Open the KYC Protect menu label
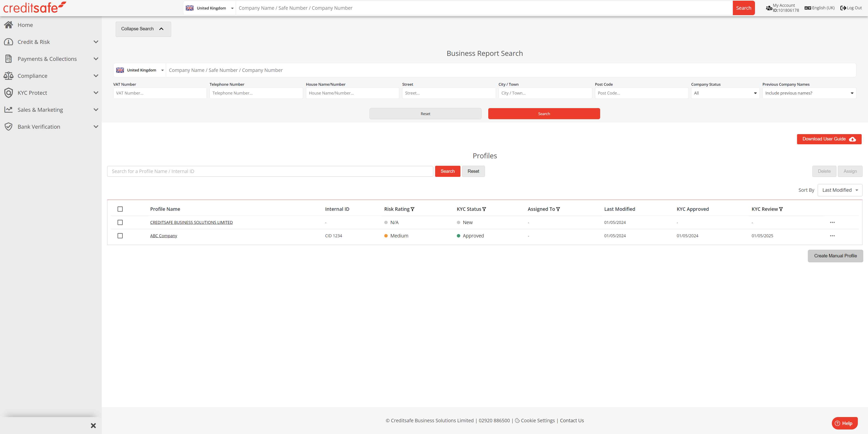 [x=32, y=93]
